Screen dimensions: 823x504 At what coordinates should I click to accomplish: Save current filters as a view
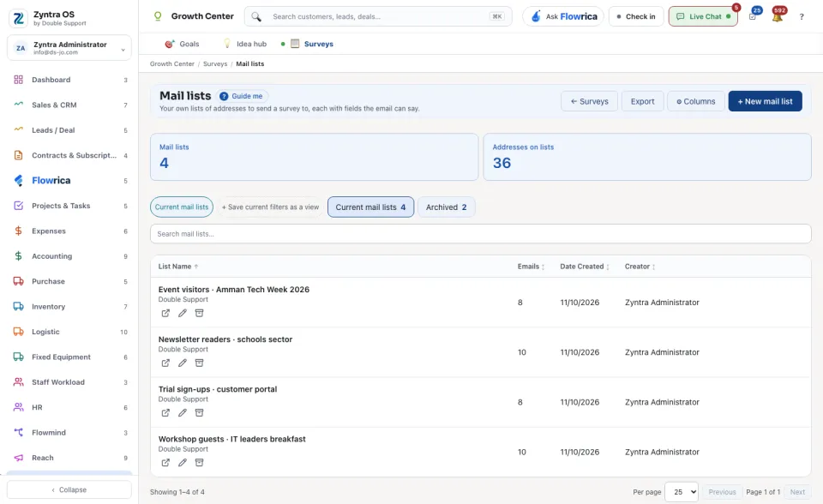[x=270, y=207]
